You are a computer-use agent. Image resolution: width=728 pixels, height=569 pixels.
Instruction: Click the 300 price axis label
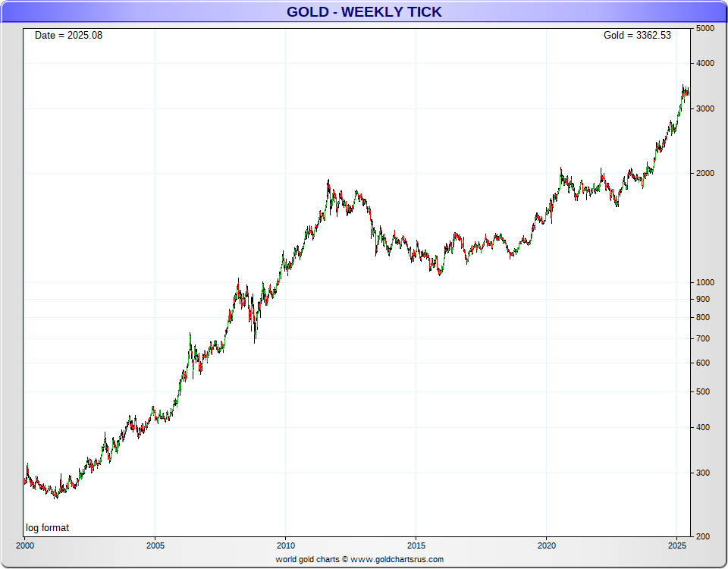[703, 473]
